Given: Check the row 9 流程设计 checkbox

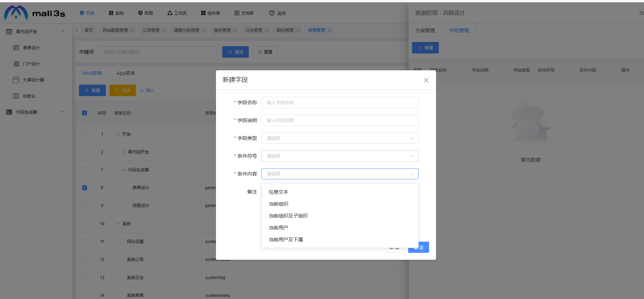Looking at the screenshot, I should 85,206.
